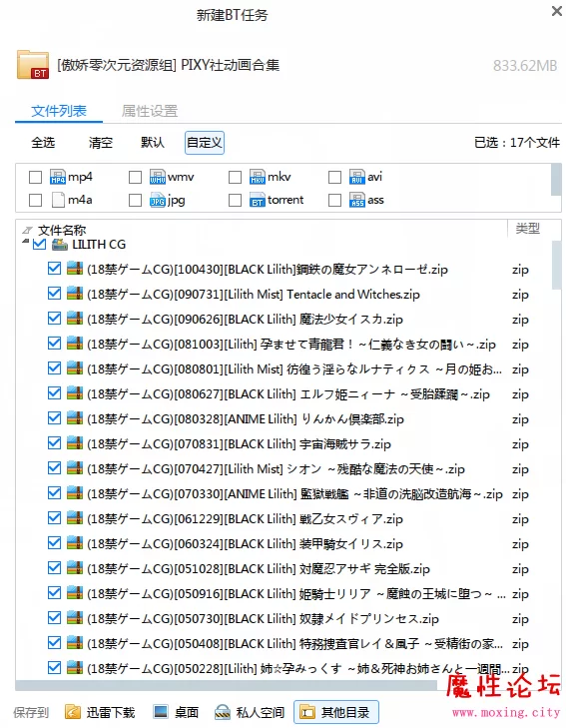
Task: Click the 类型 column header
Action: pyautogui.click(x=527, y=228)
